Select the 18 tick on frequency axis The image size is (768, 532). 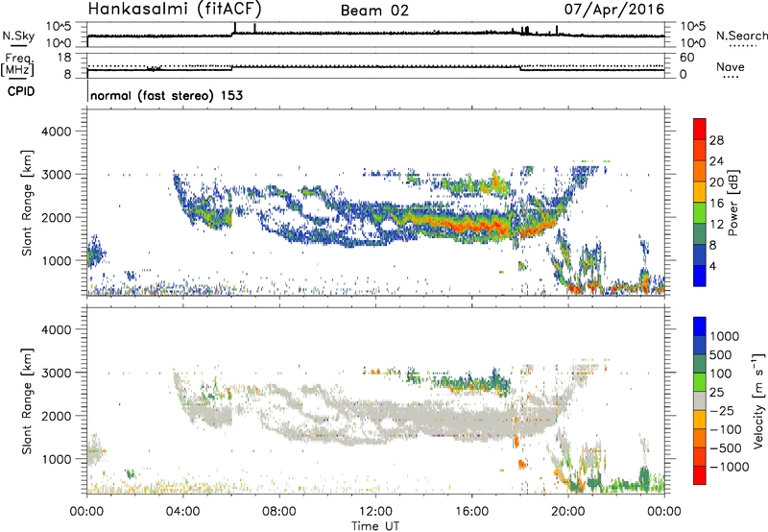click(x=63, y=58)
